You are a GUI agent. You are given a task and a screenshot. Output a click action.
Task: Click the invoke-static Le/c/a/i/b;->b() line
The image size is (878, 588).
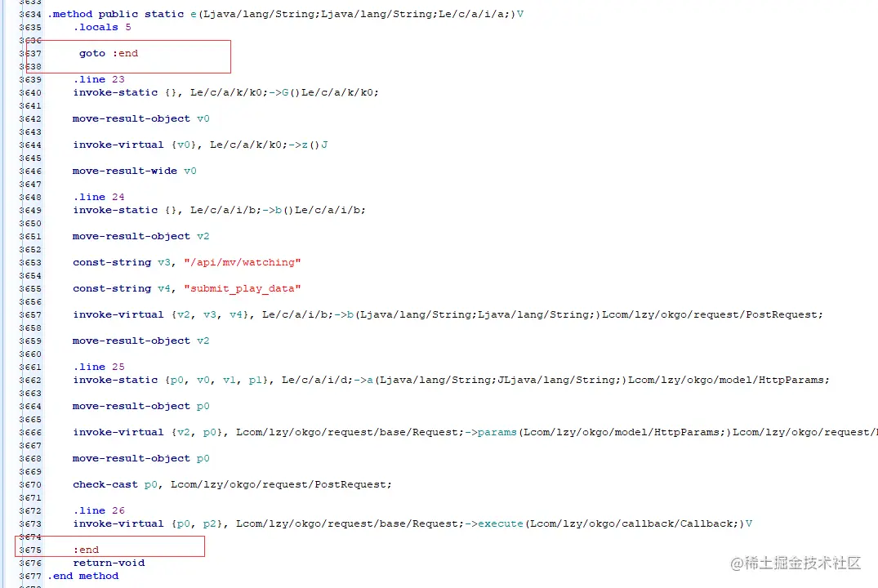pyautogui.click(x=219, y=210)
